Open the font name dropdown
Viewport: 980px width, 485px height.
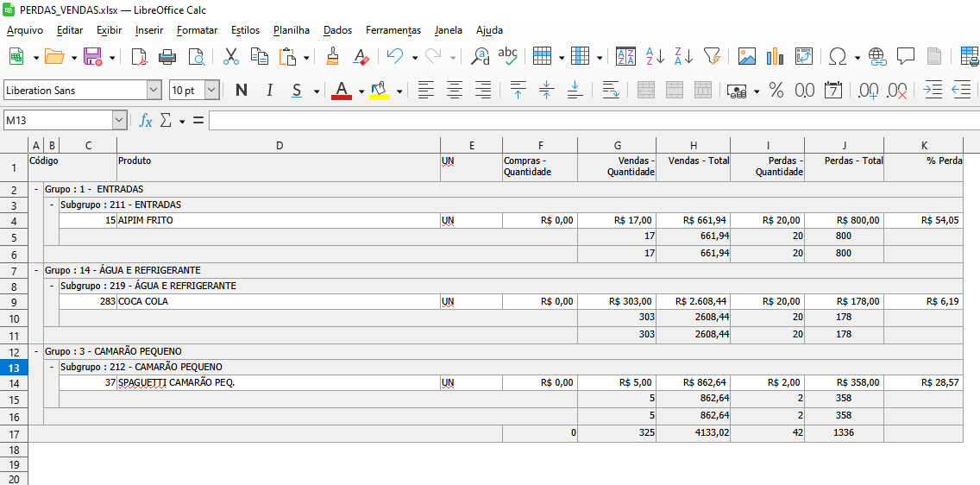coord(154,90)
